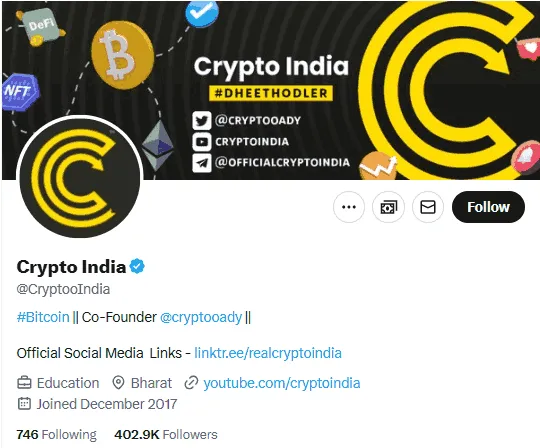Follow the Crypto India account

(488, 207)
